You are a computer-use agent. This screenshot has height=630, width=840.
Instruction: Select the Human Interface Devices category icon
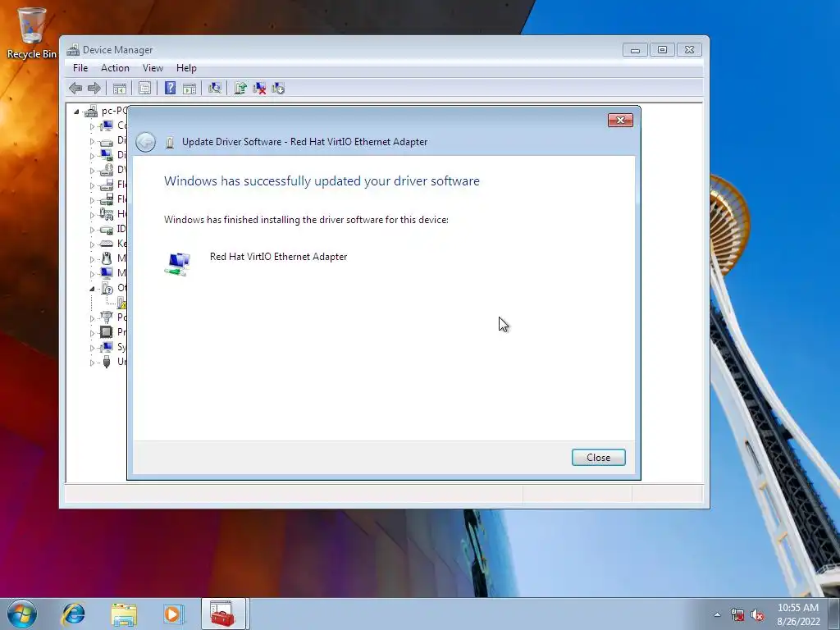107,214
